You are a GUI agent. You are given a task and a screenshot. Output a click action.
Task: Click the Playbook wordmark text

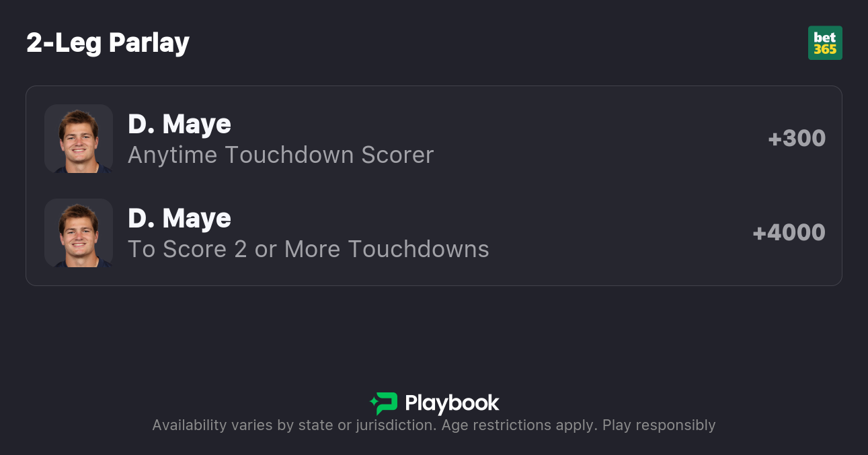452,403
